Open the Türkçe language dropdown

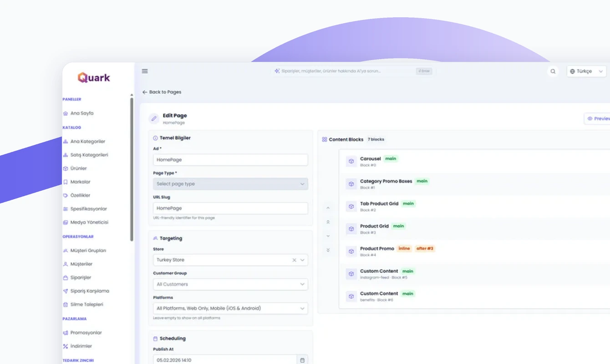(x=586, y=71)
